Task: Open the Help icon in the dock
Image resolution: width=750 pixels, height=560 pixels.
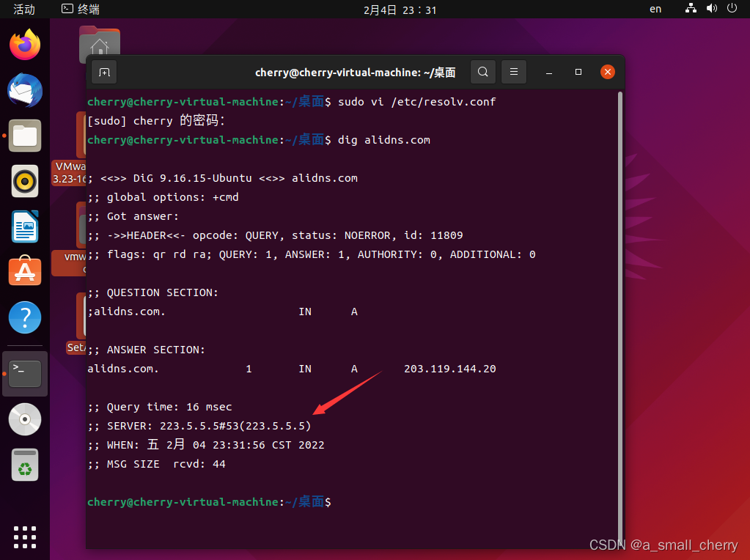Action: [25, 317]
